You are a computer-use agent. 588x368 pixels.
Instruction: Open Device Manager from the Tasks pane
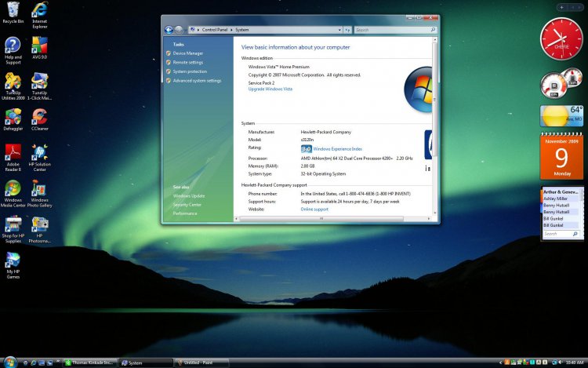coord(188,53)
